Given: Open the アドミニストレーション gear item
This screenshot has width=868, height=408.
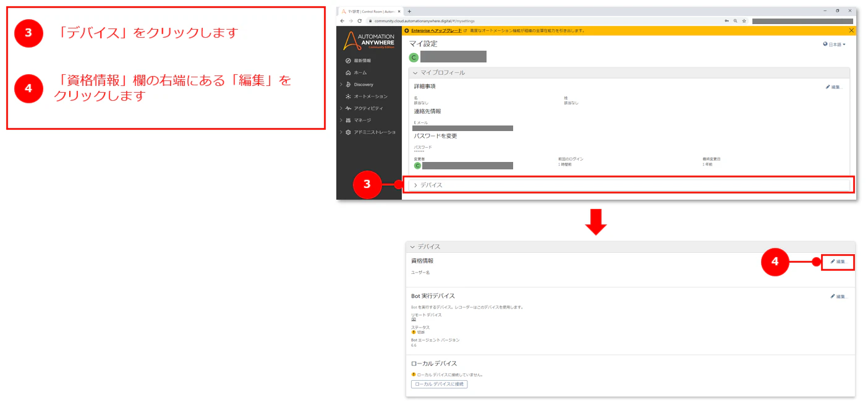Looking at the screenshot, I should click(349, 132).
